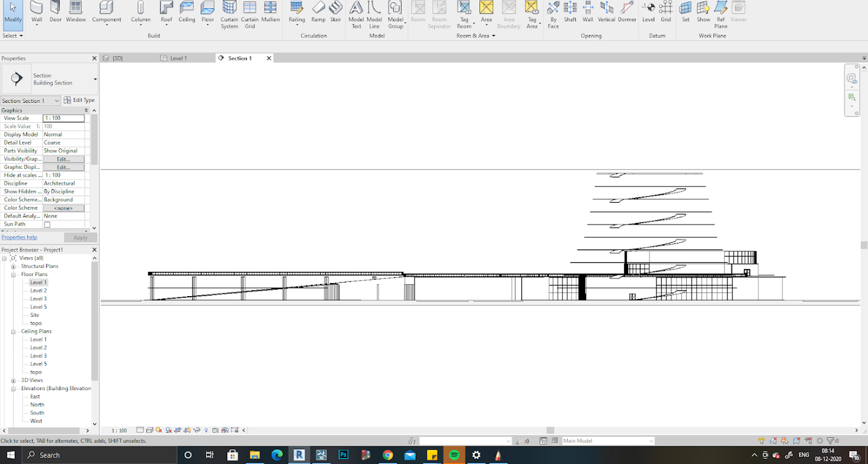Pick the Model Line tool

click(x=374, y=15)
